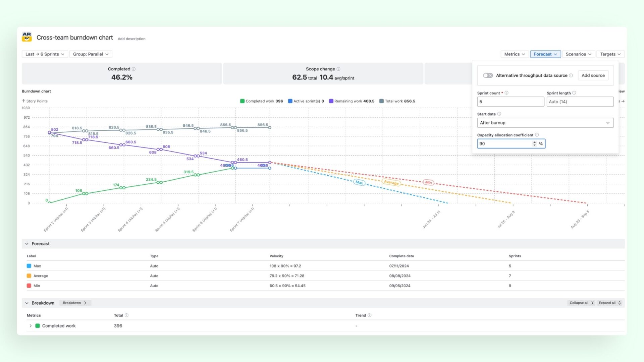Image resolution: width=644 pixels, height=362 pixels.
Task: Open the Metrics menu
Action: tap(515, 54)
